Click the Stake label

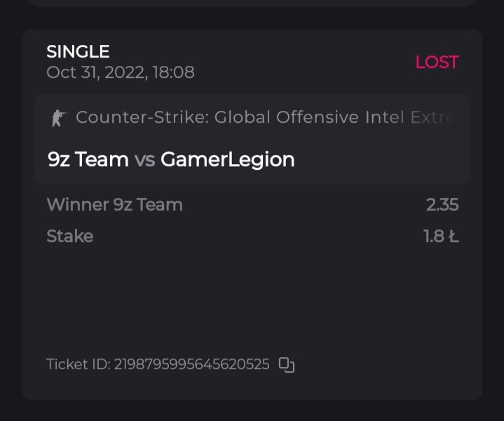click(x=69, y=236)
